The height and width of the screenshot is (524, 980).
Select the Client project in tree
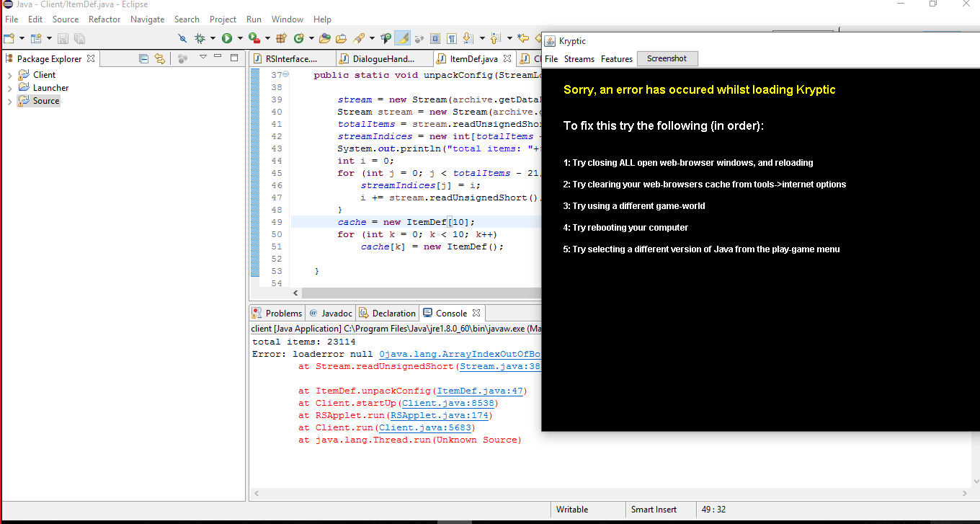[x=44, y=75]
